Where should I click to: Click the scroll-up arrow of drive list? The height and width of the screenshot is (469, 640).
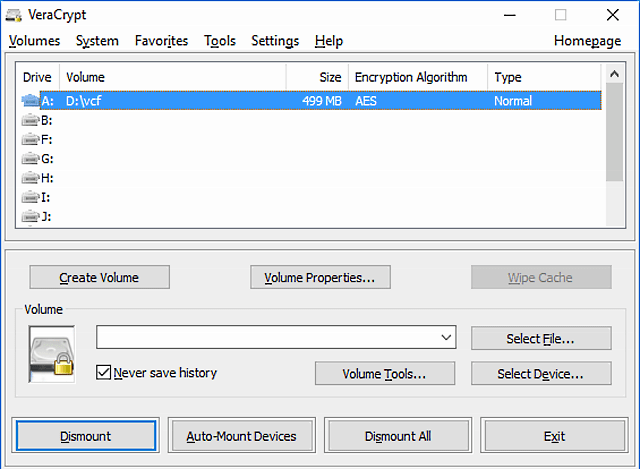tap(614, 74)
